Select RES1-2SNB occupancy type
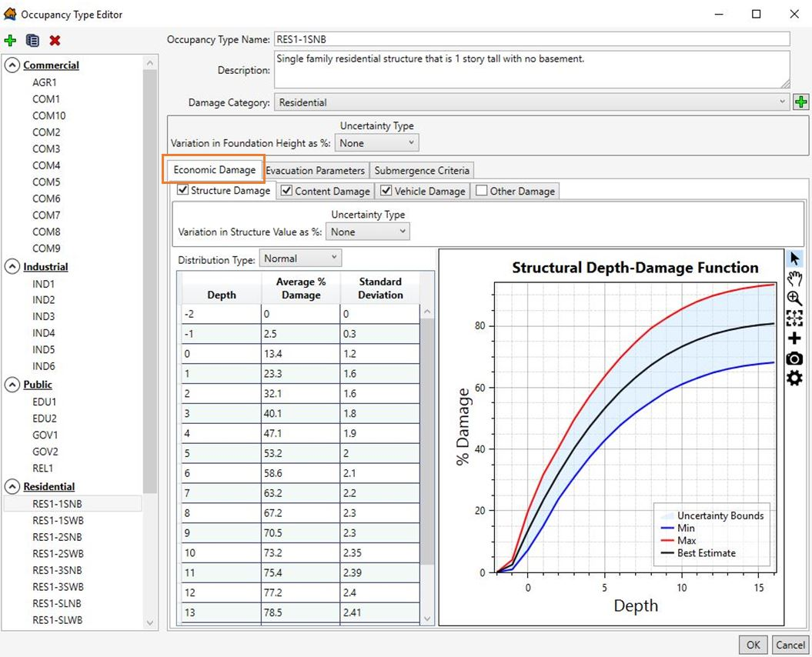The height and width of the screenshot is (657, 812). point(57,537)
